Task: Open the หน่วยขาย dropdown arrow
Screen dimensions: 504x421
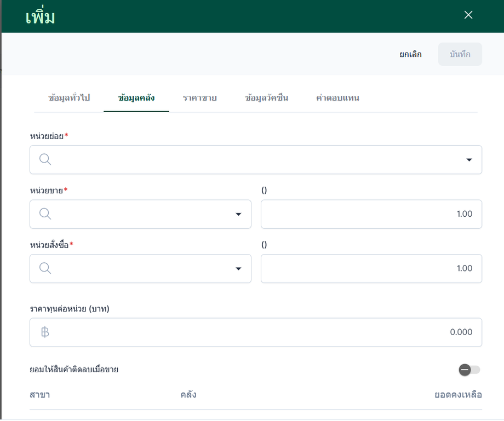Action: coord(238,214)
